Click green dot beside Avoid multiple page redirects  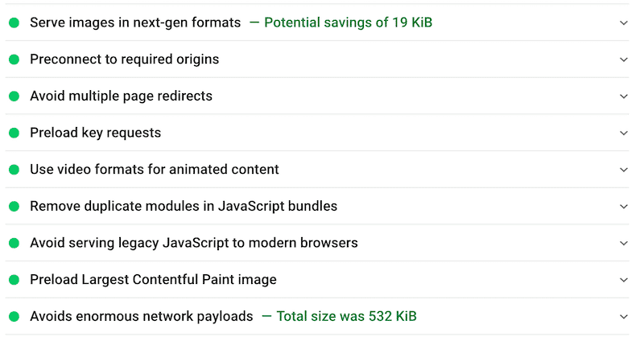(14, 97)
